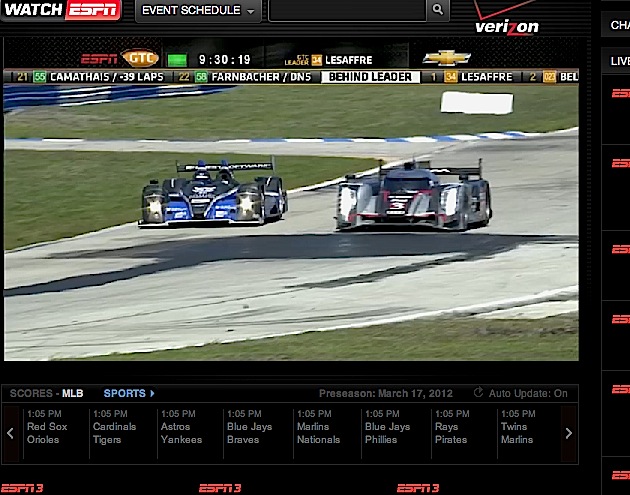Open the Live tab in the sidebar
Image resolution: width=630 pixels, height=495 pixels.
coord(620,62)
